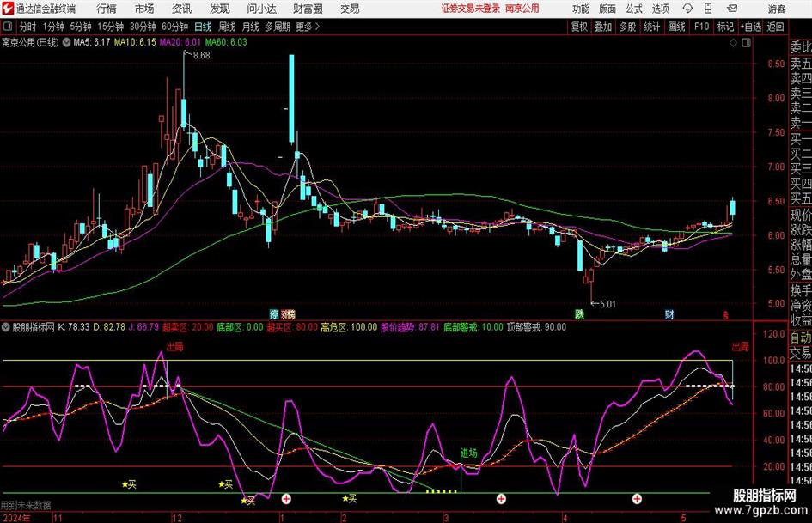Open the 多周期 multi-period view

point(278,27)
